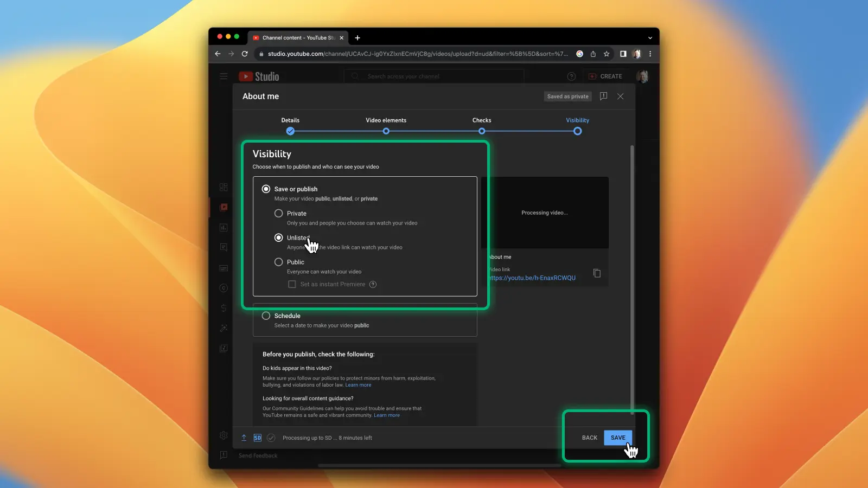The image size is (868, 488).
Task: Click the YouTube Studio logo
Action: 259,76
